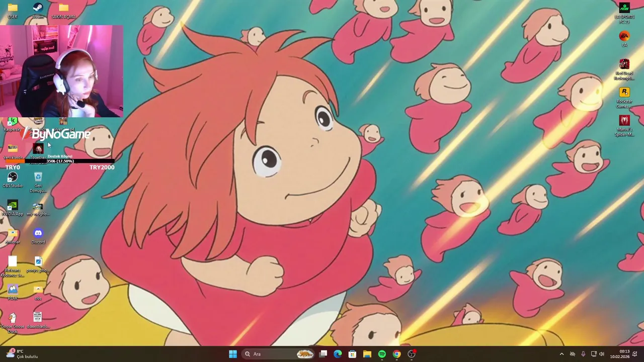Open the Referans Kodunuz text file
This screenshot has height=362, width=644.
click(13, 266)
